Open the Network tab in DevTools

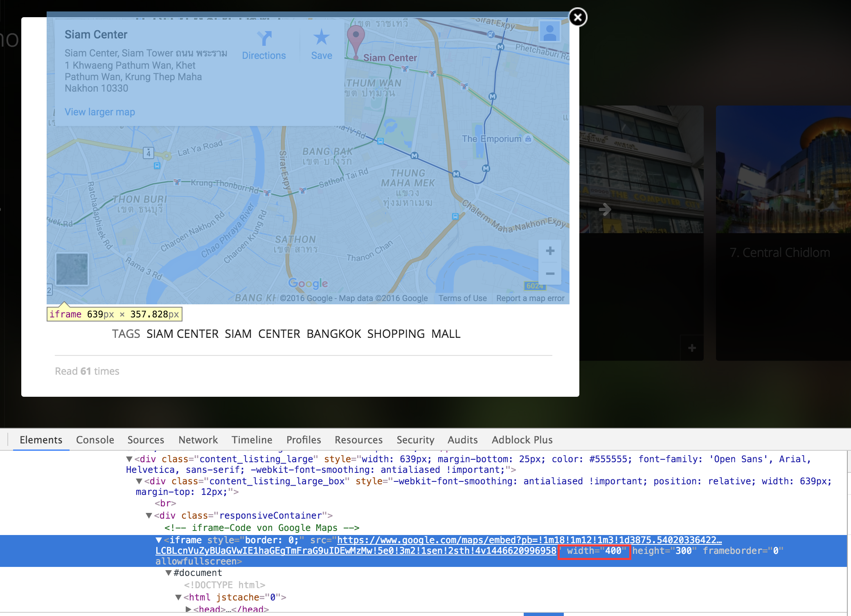click(198, 440)
